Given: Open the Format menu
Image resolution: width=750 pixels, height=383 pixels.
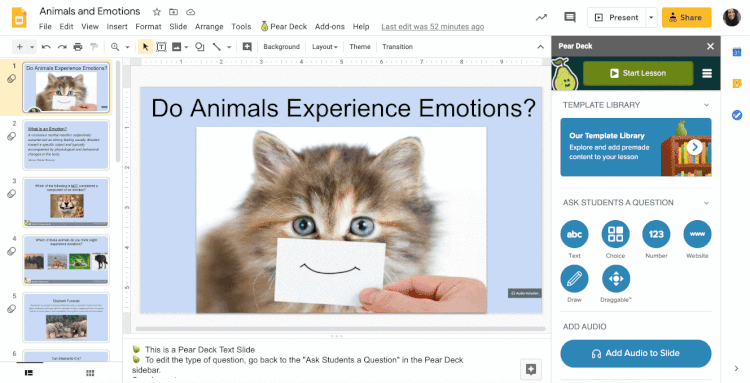Looking at the screenshot, I should (148, 27).
